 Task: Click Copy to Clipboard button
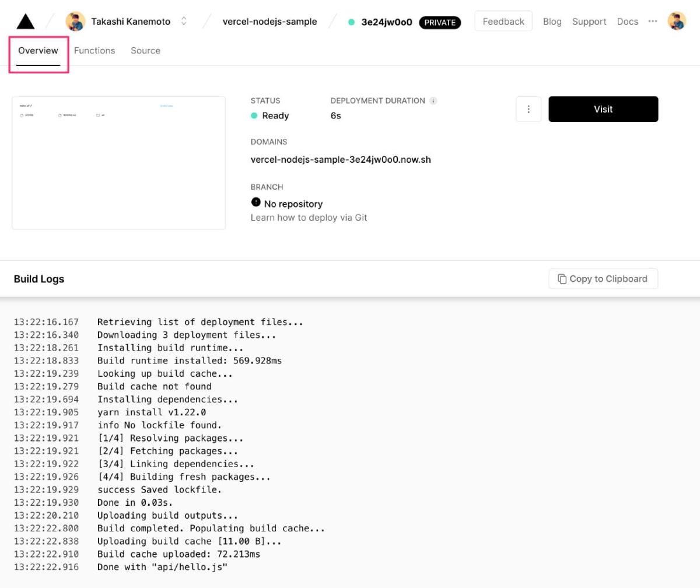pos(603,279)
